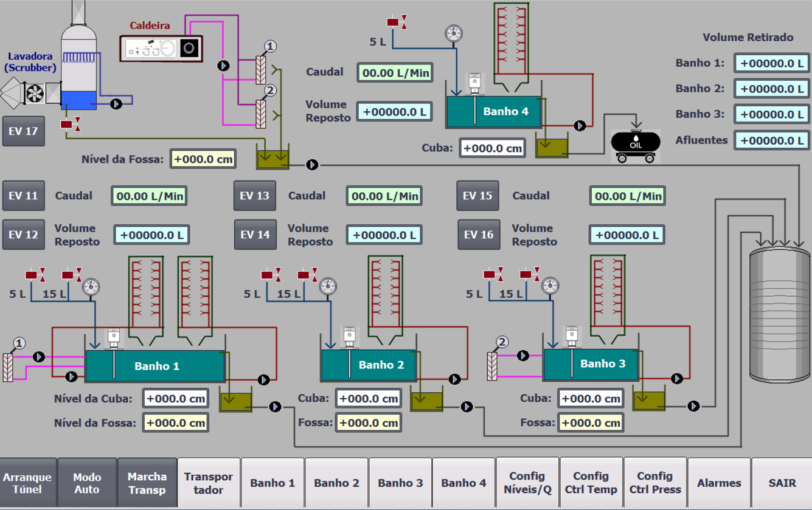Click the Caldeira boiler control panel
This screenshot has width=812, height=510.
pyautogui.click(x=161, y=48)
